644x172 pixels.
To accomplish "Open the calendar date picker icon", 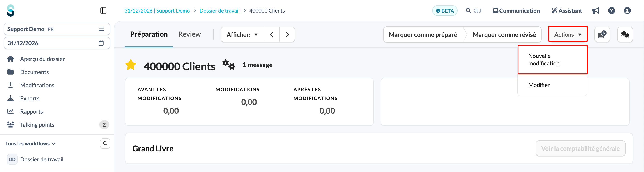I will 101,43.
